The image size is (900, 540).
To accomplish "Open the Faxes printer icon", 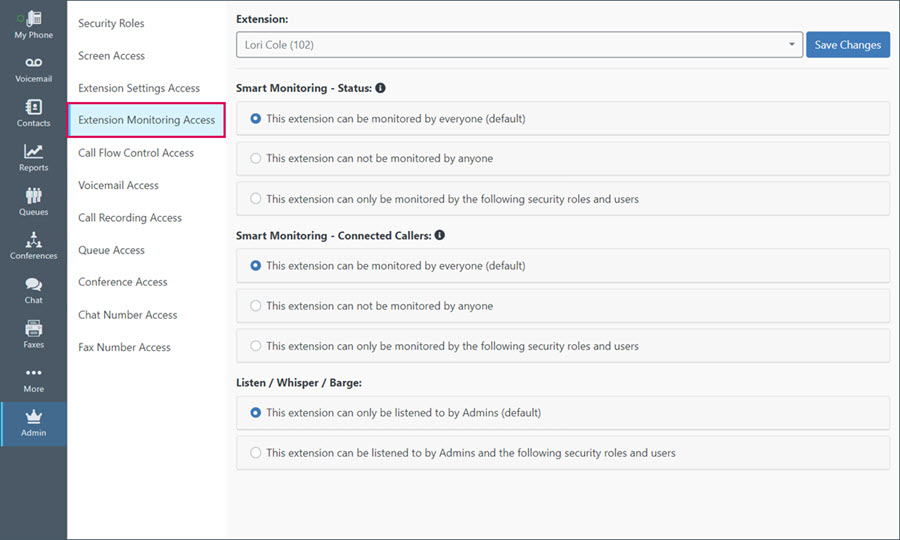I will [33, 328].
